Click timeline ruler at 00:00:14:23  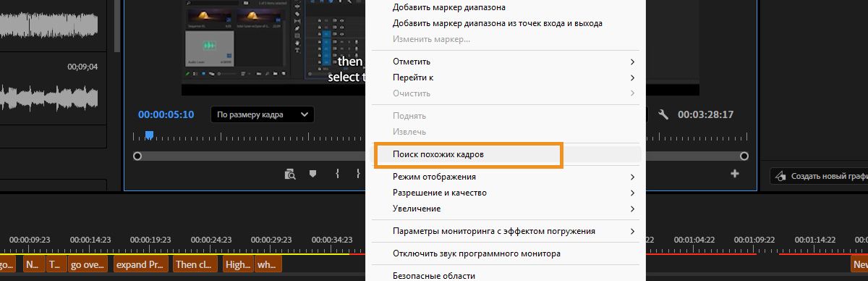(90, 239)
